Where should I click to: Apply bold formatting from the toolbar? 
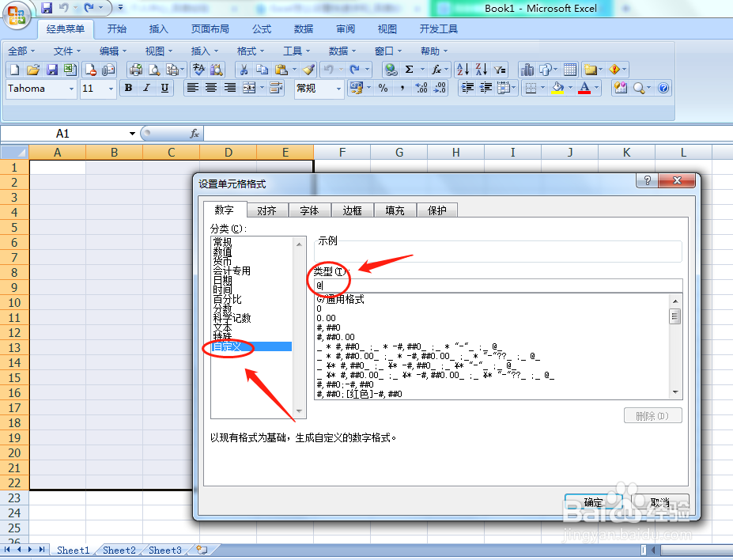point(128,88)
